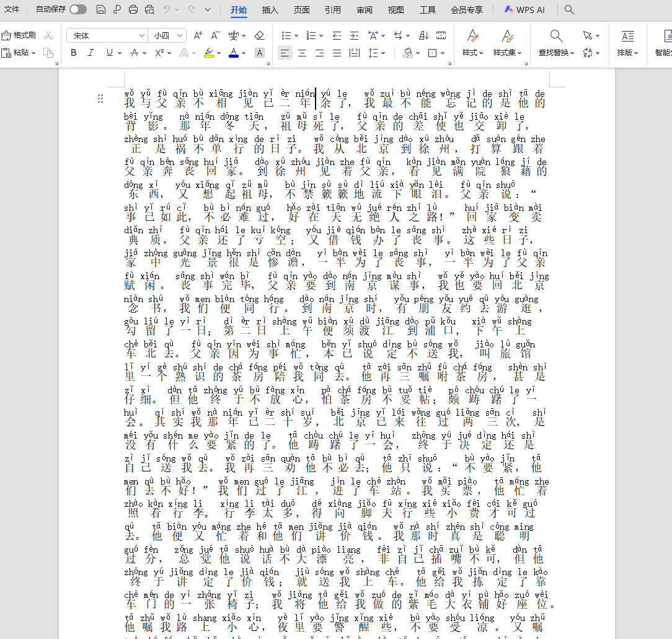Click the increase font size icon
Image resolution: width=672 pixels, height=639 pixels.
[x=198, y=35]
